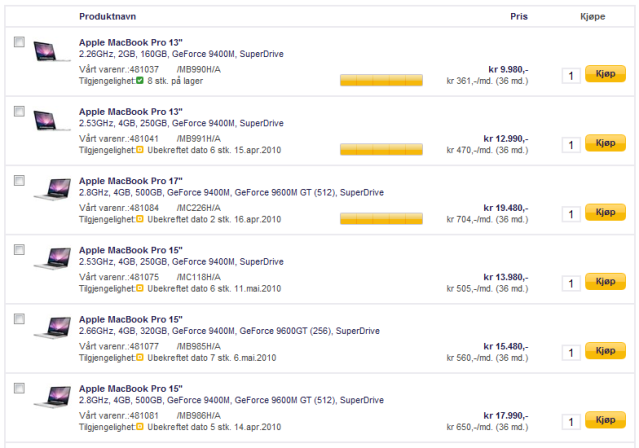Click yellow availability icon for item 481081
This screenshot has width=639, height=448.
pyautogui.click(x=140, y=427)
